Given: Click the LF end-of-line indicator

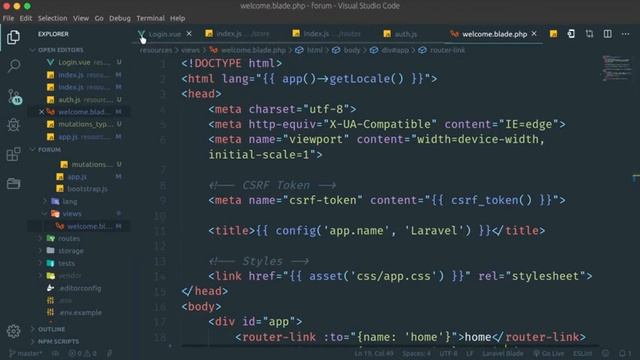Looking at the screenshot, I should [469, 353].
